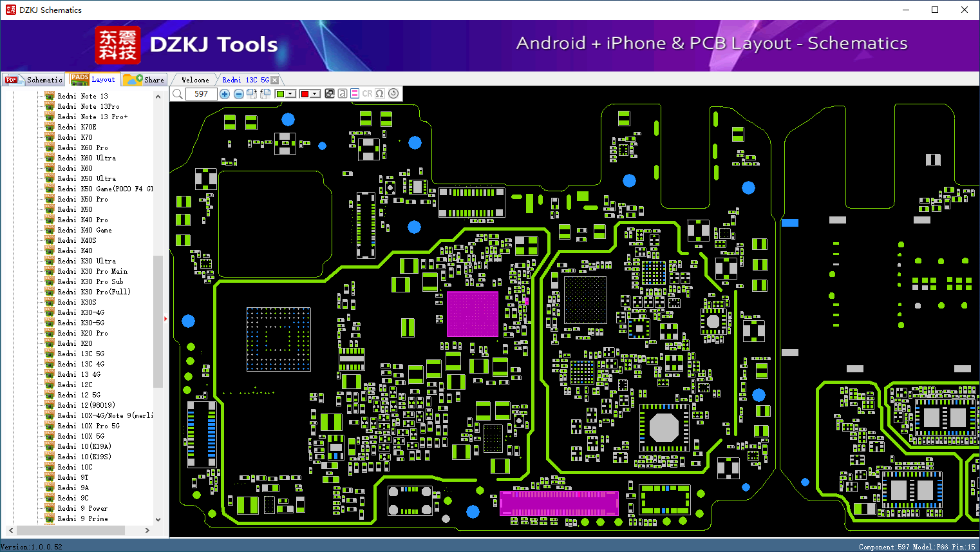Viewport: 980px width, 552px height.
Task: Open Redmi 13 4G layout
Action: pos(79,374)
